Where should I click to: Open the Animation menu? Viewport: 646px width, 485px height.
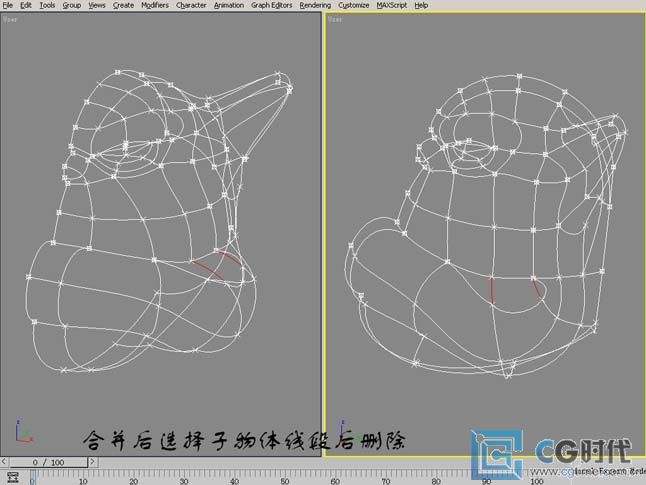pos(229,5)
